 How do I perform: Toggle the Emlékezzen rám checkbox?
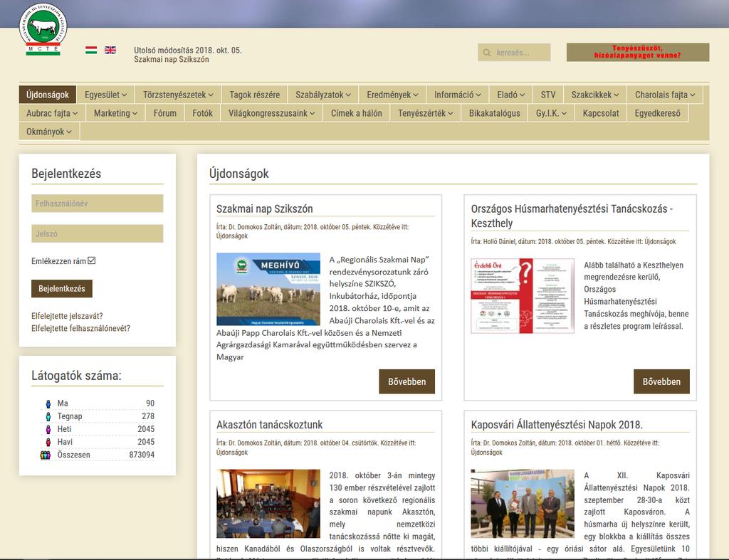pyautogui.click(x=92, y=260)
